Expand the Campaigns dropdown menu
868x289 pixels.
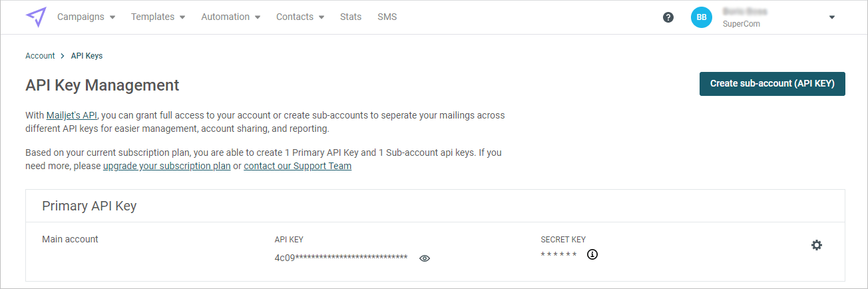pyautogui.click(x=86, y=17)
